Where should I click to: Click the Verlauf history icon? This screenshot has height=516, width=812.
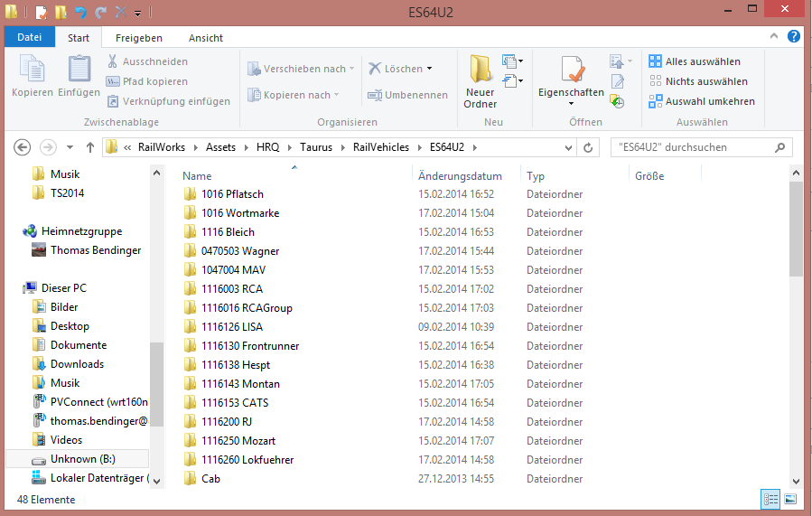[x=617, y=101]
